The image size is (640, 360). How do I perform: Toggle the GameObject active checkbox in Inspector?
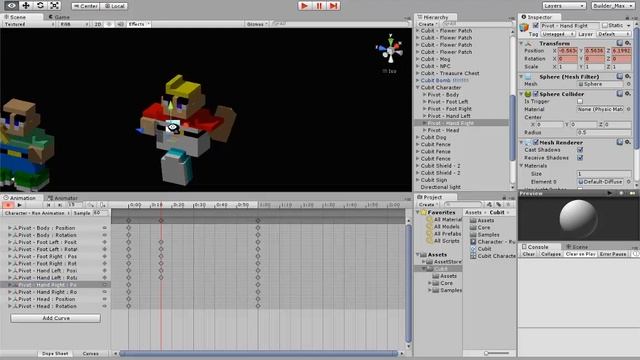tap(536, 25)
